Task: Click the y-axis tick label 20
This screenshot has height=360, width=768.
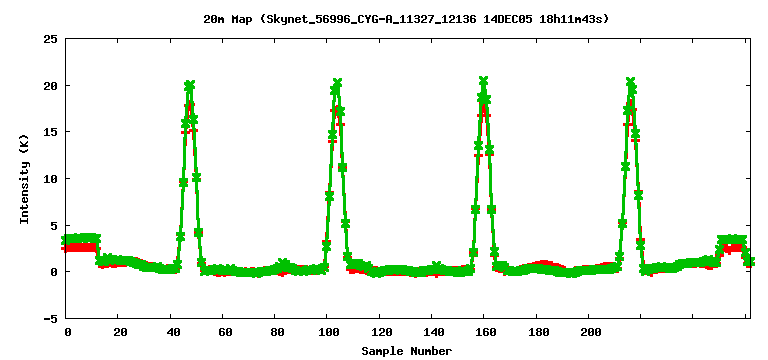Action: coord(50,85)
